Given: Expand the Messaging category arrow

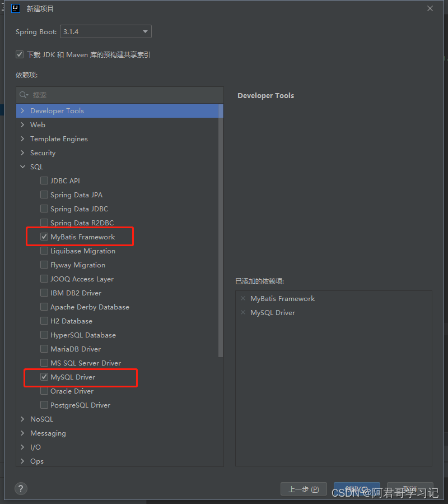Looking at the screenshot, I should [22, 433].
